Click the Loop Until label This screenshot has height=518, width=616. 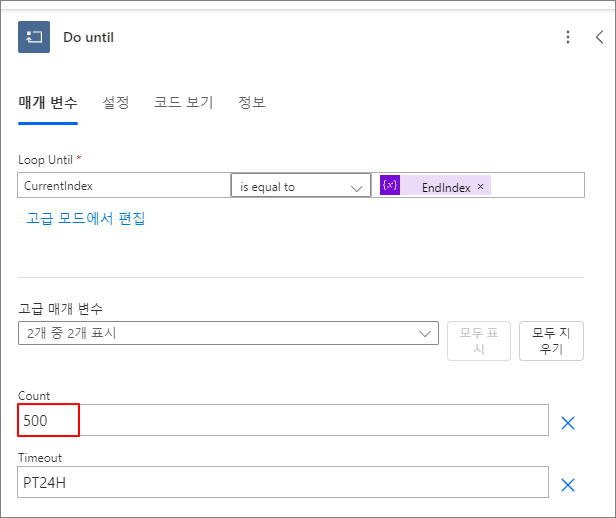point(46,160)
